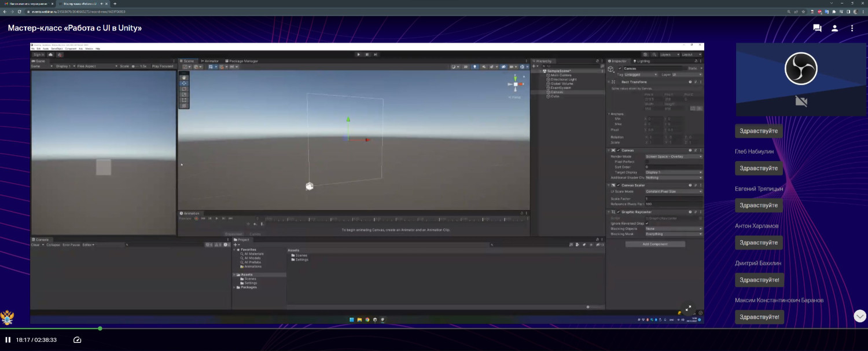Open the webinar participants icon
The height and width of the screenshot is (351, 868).
834,28
